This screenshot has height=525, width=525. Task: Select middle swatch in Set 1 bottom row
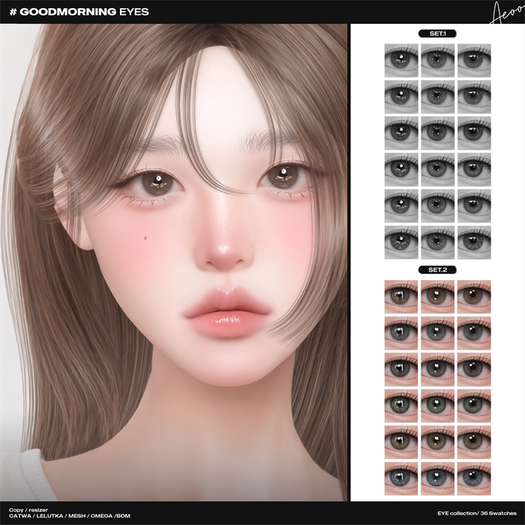point(438,242)
